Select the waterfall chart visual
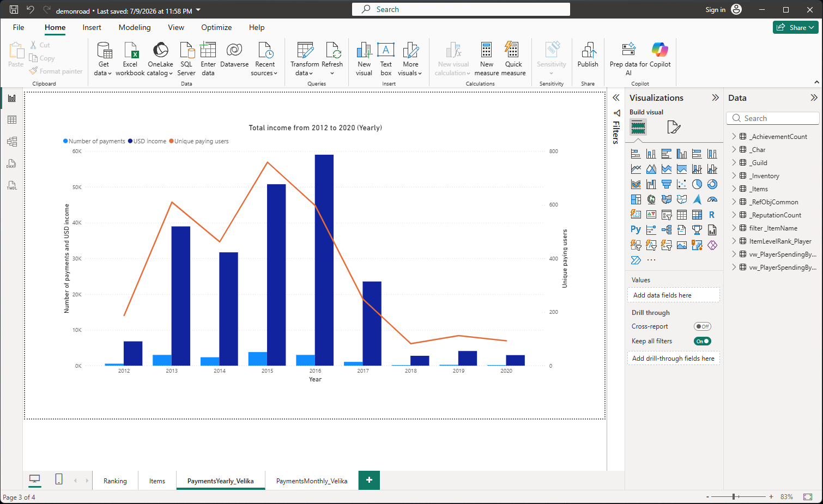823x504 pixels. tap(651, 184)
